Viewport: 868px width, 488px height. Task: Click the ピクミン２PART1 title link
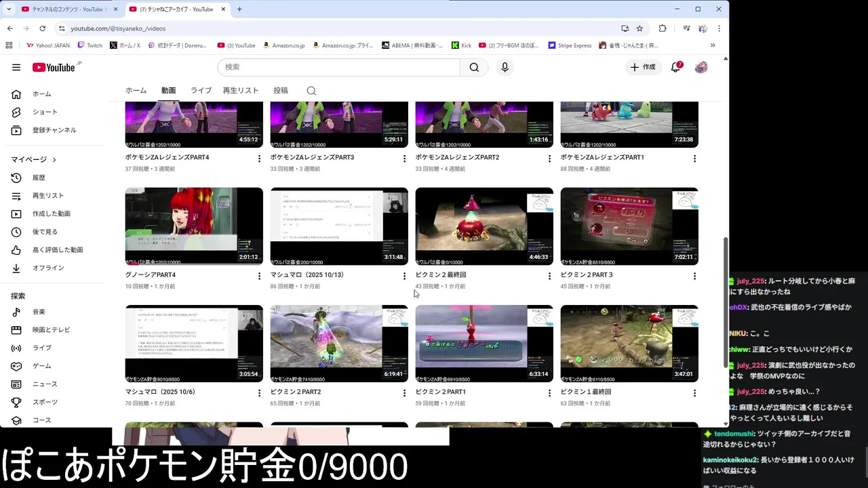pyautogui.click(x=441, y=392)
